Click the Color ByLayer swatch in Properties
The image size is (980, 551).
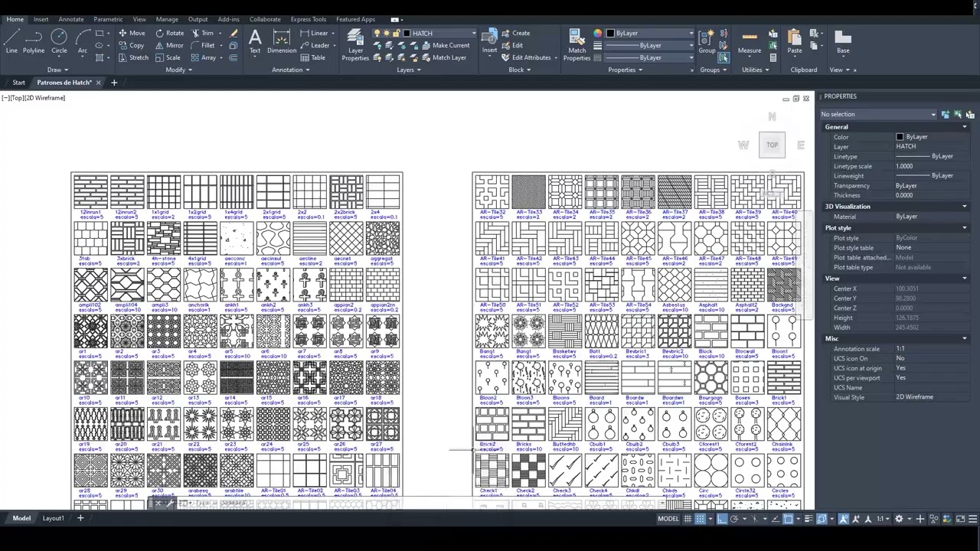pyautogui.click(x=900, y=137)
